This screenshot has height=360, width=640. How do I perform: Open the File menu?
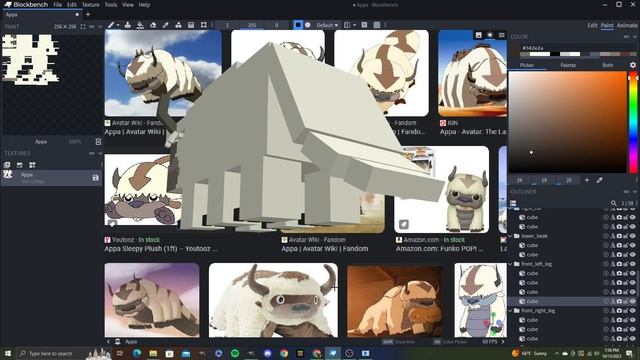click(x=58, y=5)
